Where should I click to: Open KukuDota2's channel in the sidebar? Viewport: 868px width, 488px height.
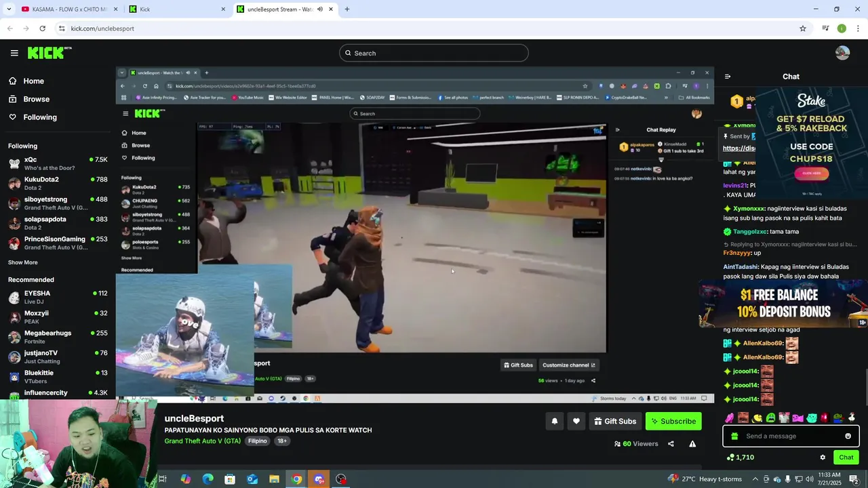pyautogui.click(x=58, y=184)
